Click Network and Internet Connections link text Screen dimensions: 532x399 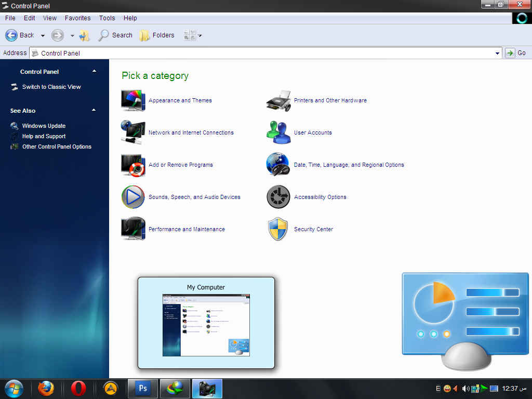pos(191,132)
